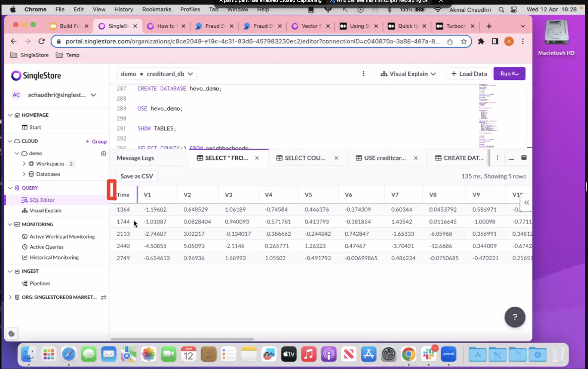This screenshot has width=588, height=369.
Task: Run the query
Action: tap(509, 74)
